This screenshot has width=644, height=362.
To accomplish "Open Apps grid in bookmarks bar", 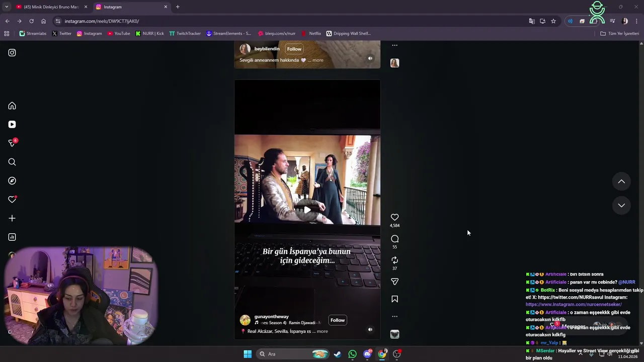I will coord(7,34).
